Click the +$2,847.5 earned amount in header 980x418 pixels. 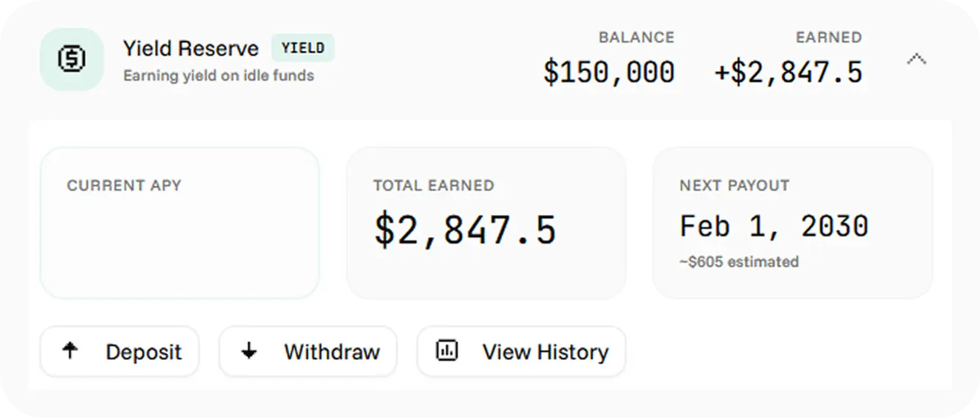789,72
